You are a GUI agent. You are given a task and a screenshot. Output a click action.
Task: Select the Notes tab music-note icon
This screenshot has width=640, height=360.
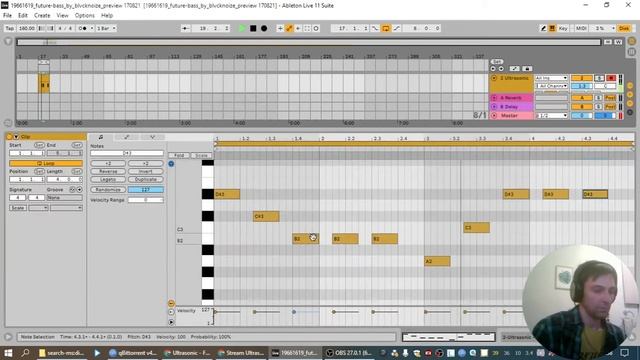coord(101,137)
